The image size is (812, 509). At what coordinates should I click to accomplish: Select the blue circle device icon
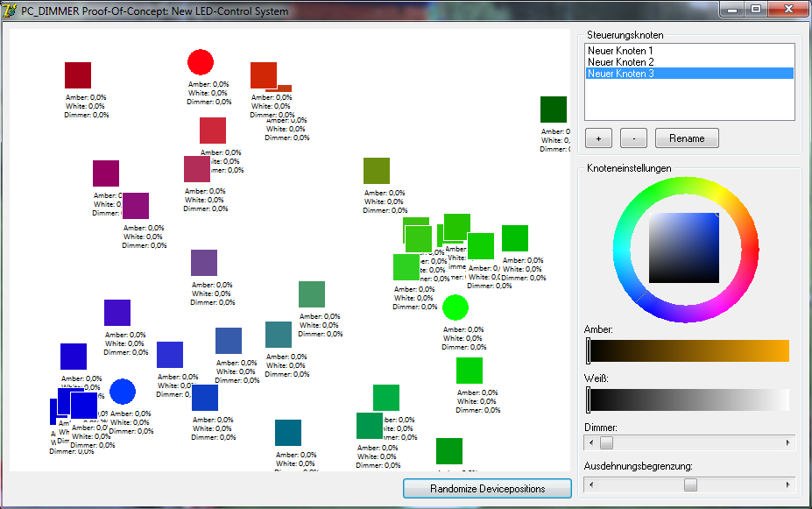[x=123, y=392]
